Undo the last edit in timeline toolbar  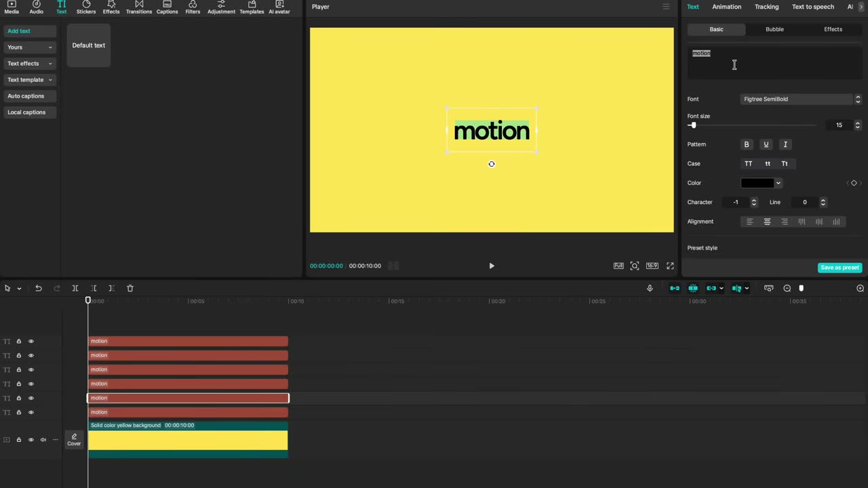39,288
